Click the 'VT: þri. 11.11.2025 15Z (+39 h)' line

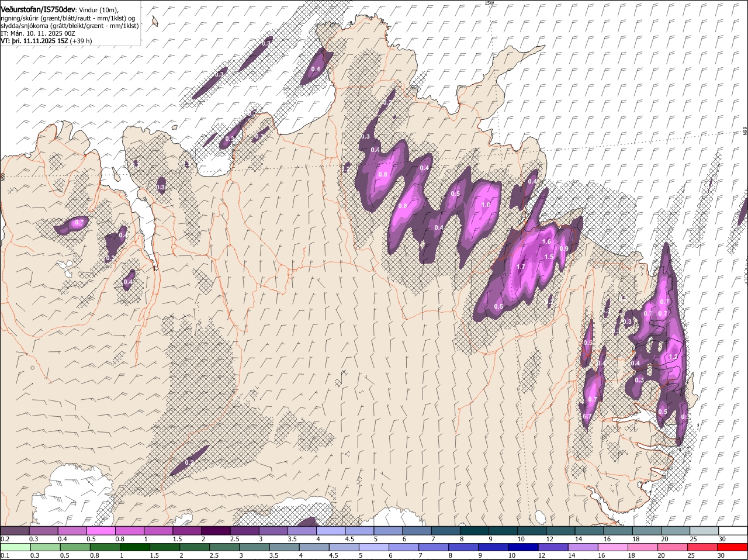point(46,41)
